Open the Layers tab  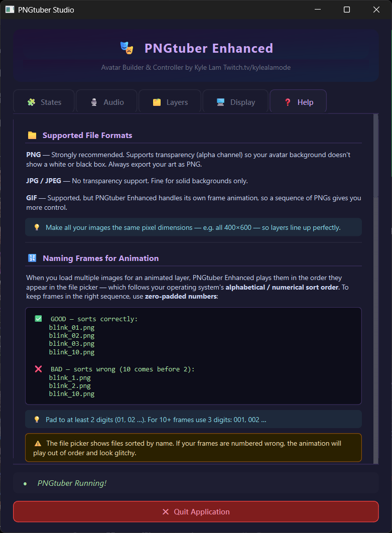tap(170, 101)
